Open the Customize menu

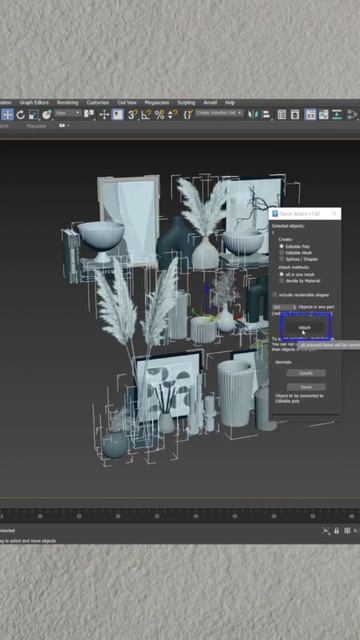[x=98, y=102]
